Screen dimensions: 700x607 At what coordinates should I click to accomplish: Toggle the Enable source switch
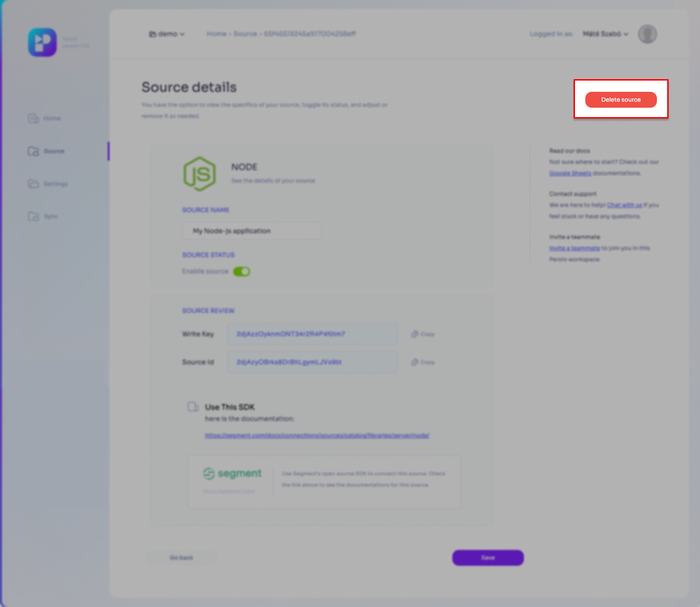[242, 272]
